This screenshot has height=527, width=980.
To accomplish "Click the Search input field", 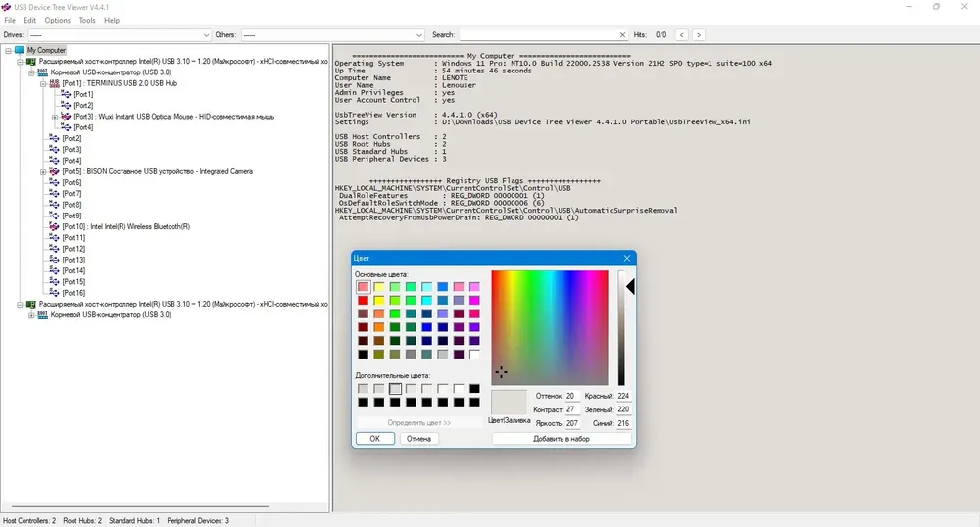I will [x=539, y=35].
